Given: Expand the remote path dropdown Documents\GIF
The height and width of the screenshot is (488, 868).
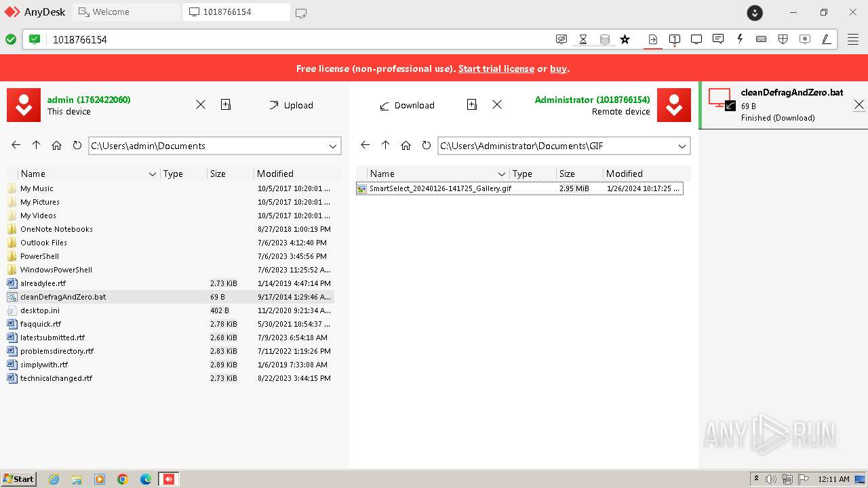Looking at the screenshot, I should tap(682, 146).
